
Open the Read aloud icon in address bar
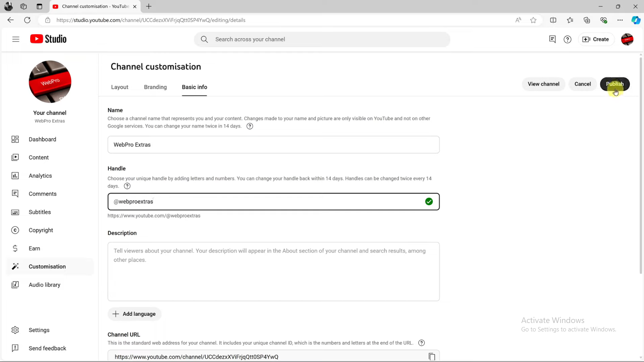tap(518, 20)
